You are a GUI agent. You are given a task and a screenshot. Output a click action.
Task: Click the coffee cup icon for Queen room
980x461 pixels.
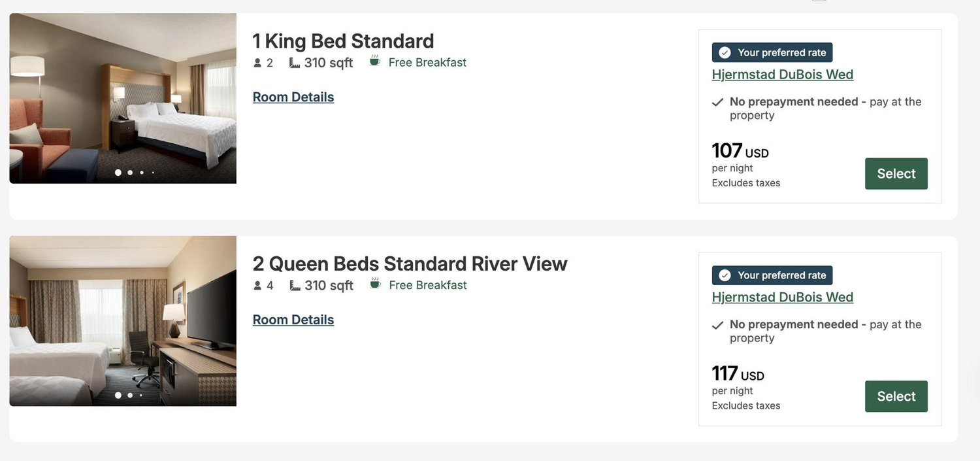(x=375, y=284)
